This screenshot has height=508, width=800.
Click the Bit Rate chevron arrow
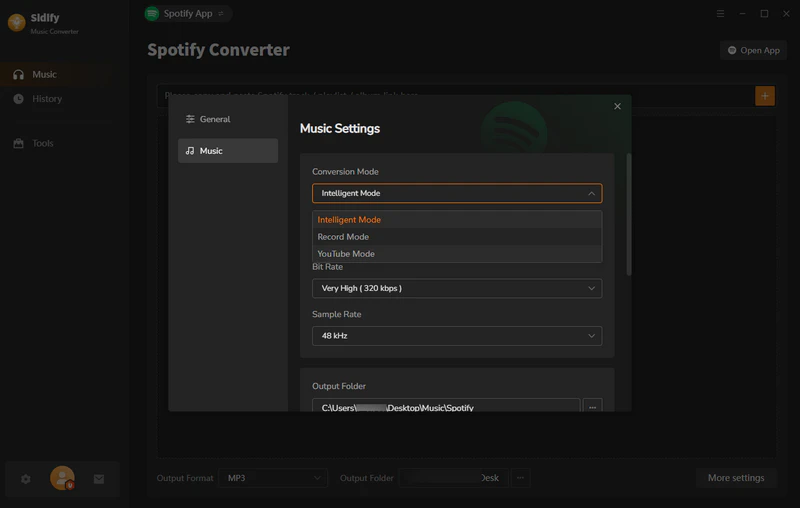pyautogui.click(x=591, y=289)
